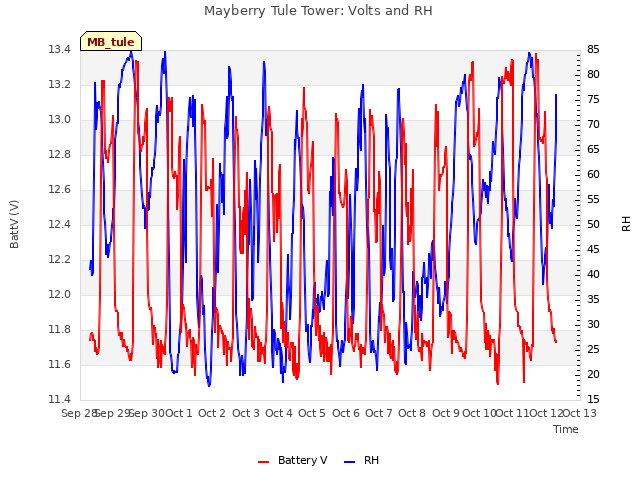Screen dimensions: 640x480
Task: Click the Oct 13 date tick
Action: coord(580,413)
